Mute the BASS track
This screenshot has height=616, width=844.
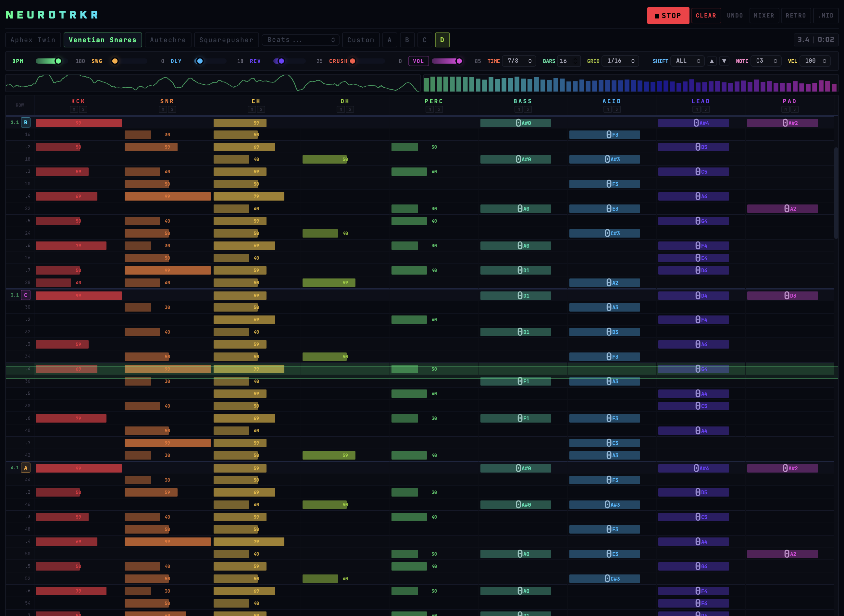click(518, 109)
